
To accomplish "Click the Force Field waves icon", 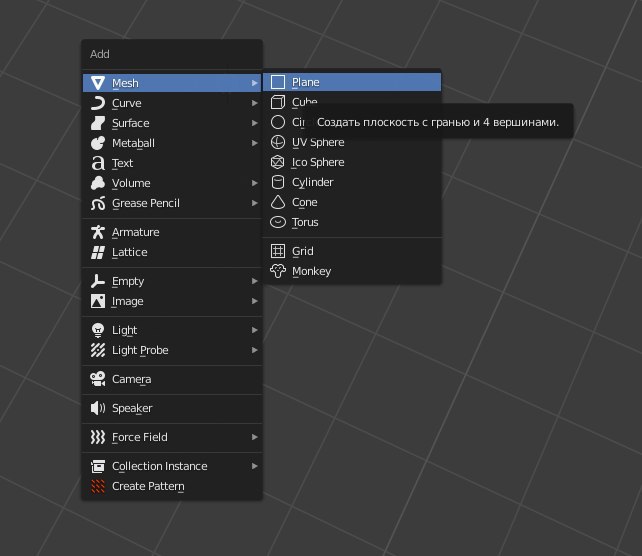I will pos(98,437).
